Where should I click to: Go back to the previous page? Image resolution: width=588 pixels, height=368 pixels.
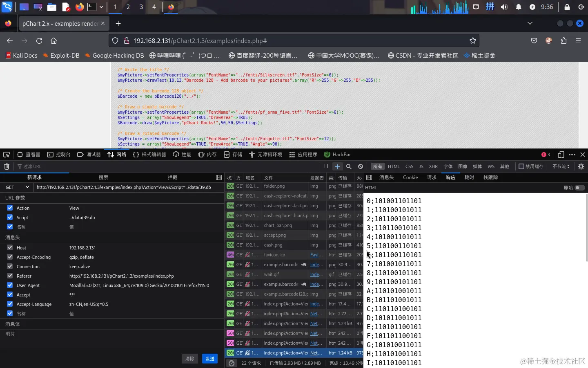pos(10,40)
